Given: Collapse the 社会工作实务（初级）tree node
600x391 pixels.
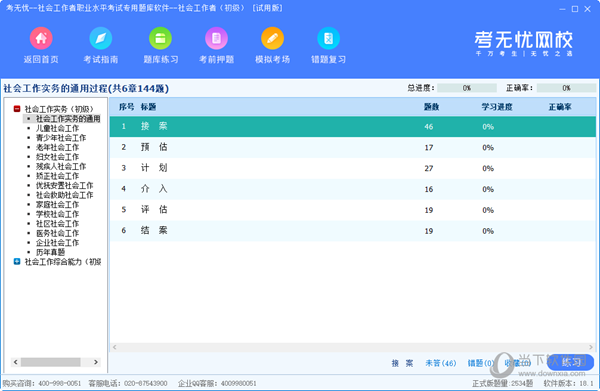Looking at the screenshot, I should tap(17, 109).
